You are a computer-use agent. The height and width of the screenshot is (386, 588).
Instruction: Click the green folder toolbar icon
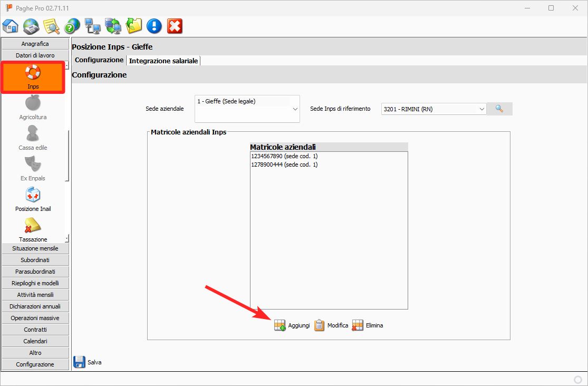coord(134,26)
